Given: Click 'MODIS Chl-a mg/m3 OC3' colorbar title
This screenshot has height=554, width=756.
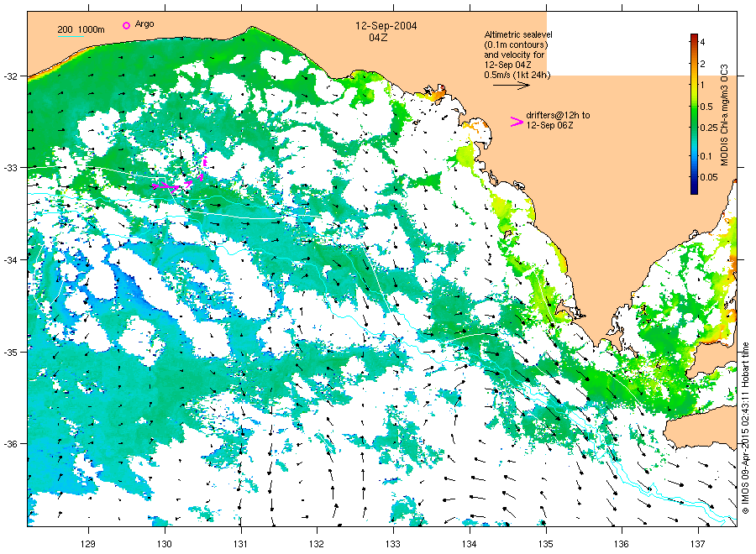Looking at the screenshot, I should click(724, 115).
